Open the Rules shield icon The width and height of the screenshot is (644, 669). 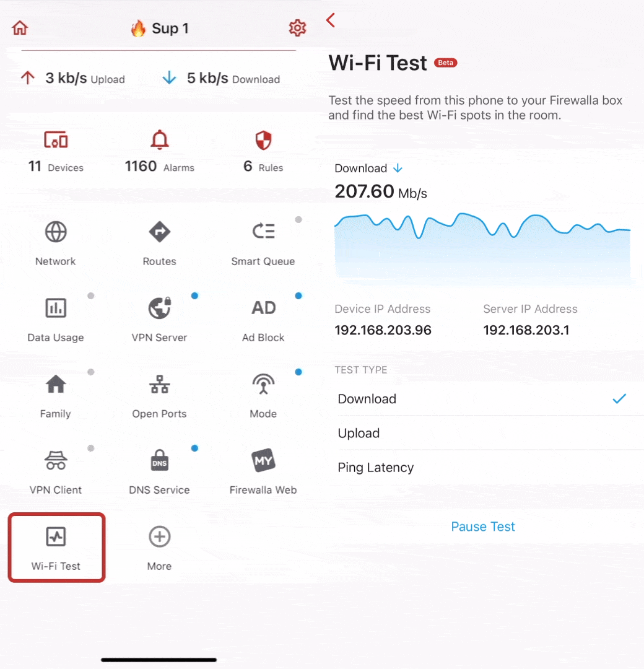[x=263, y=141]
